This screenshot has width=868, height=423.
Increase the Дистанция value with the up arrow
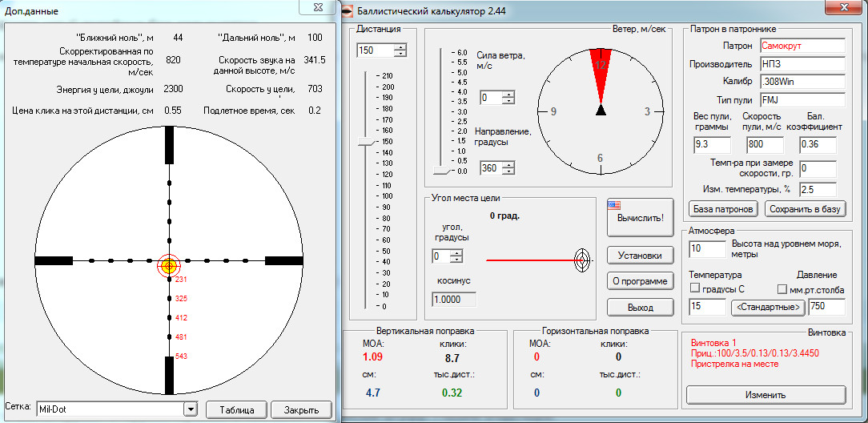coord(400,47)
